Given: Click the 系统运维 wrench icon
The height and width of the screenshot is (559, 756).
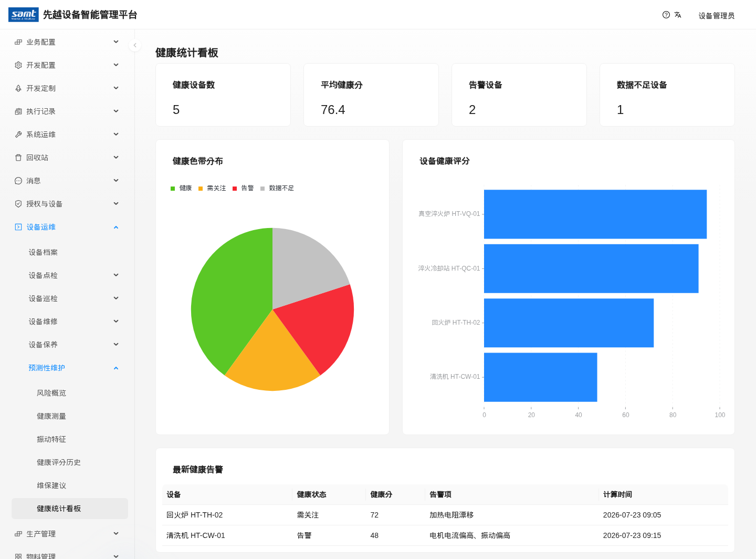Looking at the screenshot, I should tap(18, 134).
